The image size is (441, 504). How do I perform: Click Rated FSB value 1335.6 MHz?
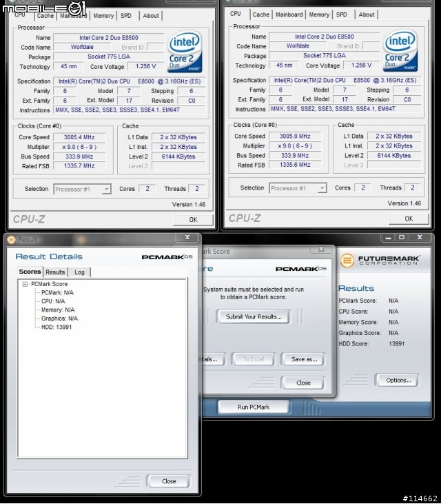pos(295,165)
